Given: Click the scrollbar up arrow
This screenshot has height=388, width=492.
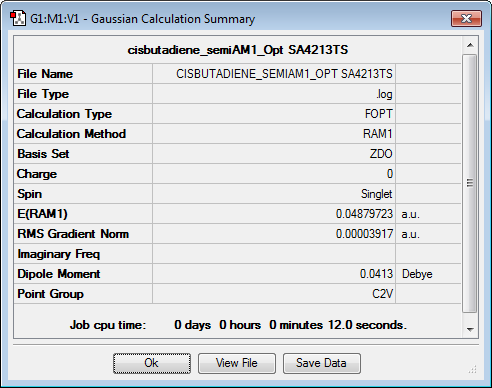Looking at the screenshot, I should 470,45.
